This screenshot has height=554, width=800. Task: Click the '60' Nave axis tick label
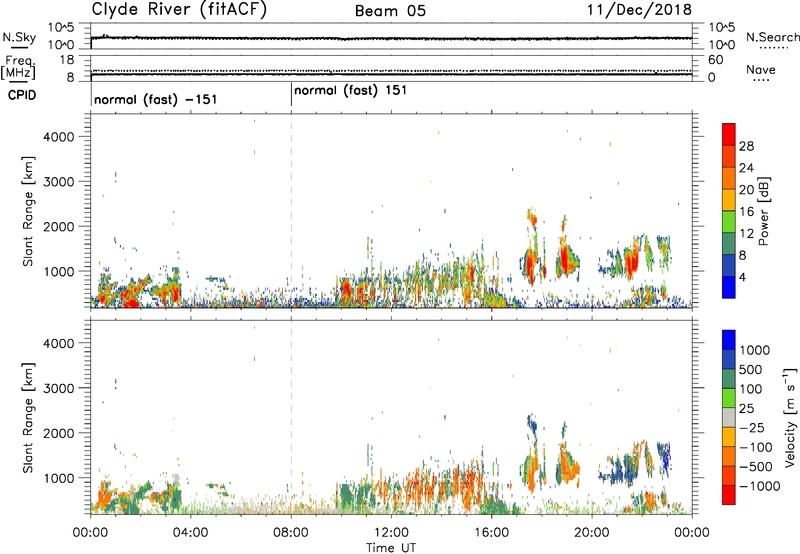[x=715, y=60]
